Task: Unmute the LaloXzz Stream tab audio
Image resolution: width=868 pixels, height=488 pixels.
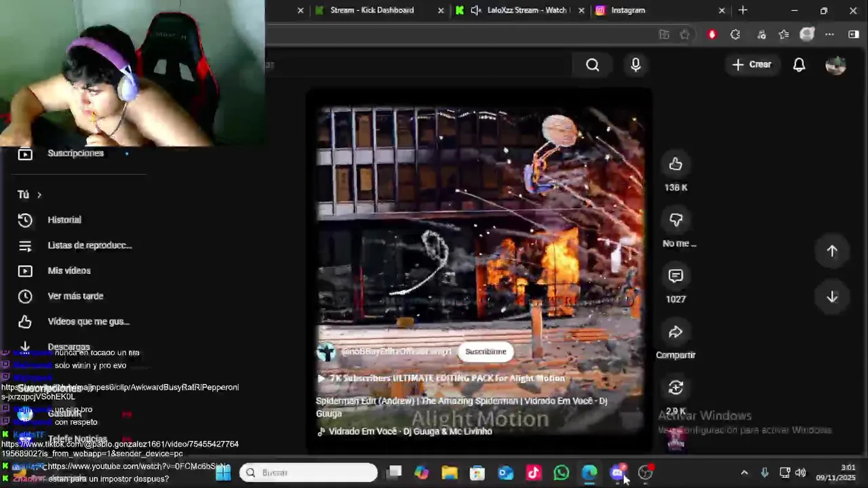Action: click(x=475, y=10)
